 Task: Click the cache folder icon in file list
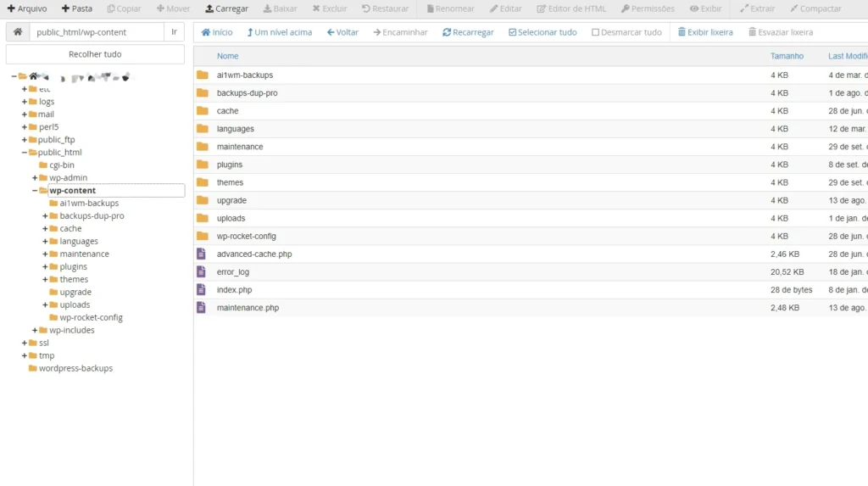tap(203, 111)
